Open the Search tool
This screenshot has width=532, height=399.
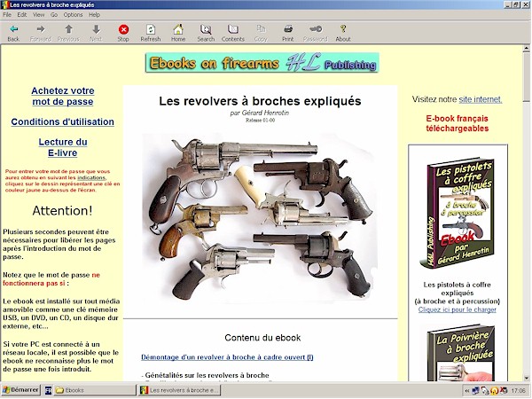(206, 33)
